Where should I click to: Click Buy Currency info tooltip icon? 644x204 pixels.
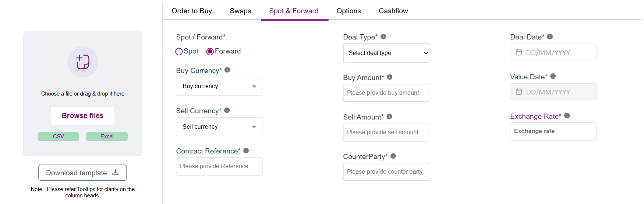tap(227, 70)
